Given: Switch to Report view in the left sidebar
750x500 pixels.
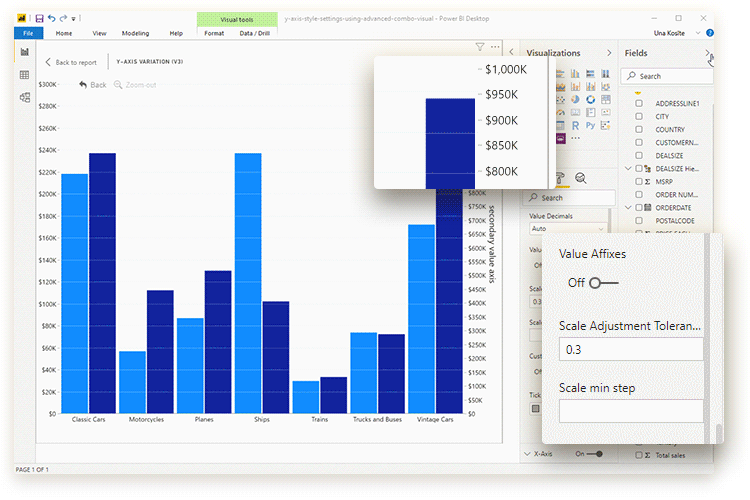Looking at the screenshot, I should (25, 52).
